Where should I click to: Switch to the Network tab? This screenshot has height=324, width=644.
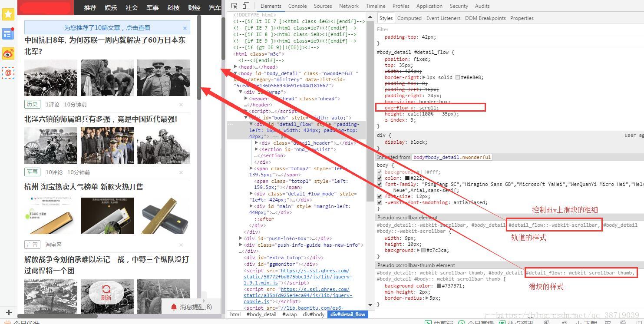click(349, 6)
